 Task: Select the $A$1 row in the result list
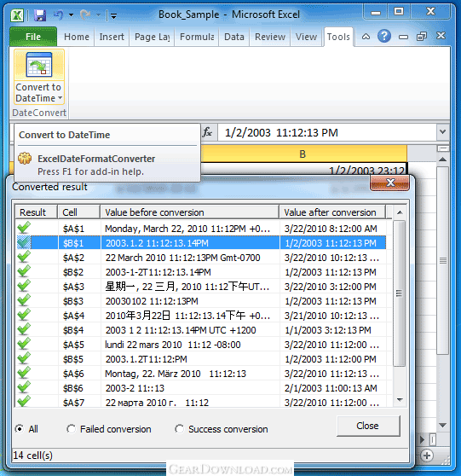click(x=201, y=229)
